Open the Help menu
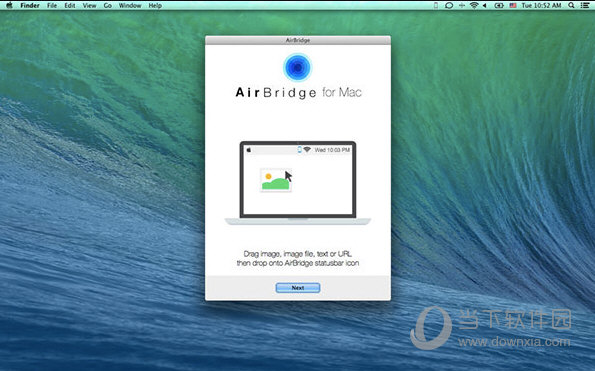595x371 pixels. tap(155, 5)
